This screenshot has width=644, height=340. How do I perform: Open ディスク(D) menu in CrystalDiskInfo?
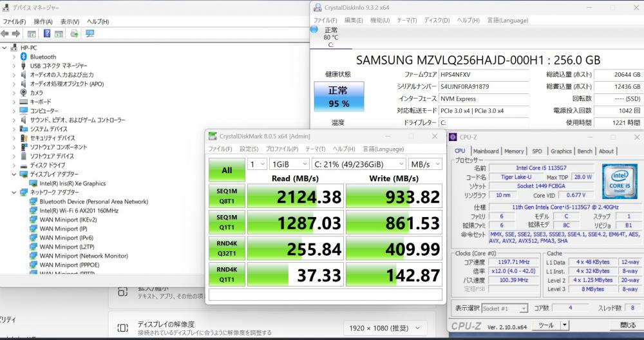[437, 20]
